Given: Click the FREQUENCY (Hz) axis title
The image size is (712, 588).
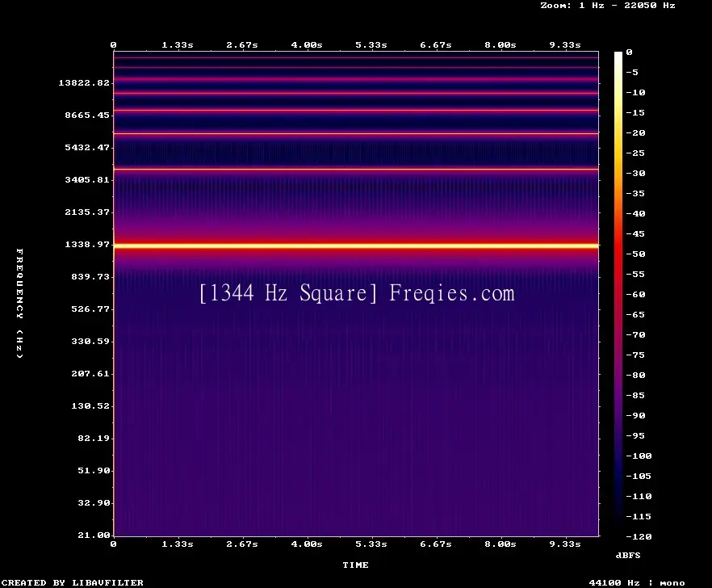Looking at the screenshot, I should [x=19, y=304].
